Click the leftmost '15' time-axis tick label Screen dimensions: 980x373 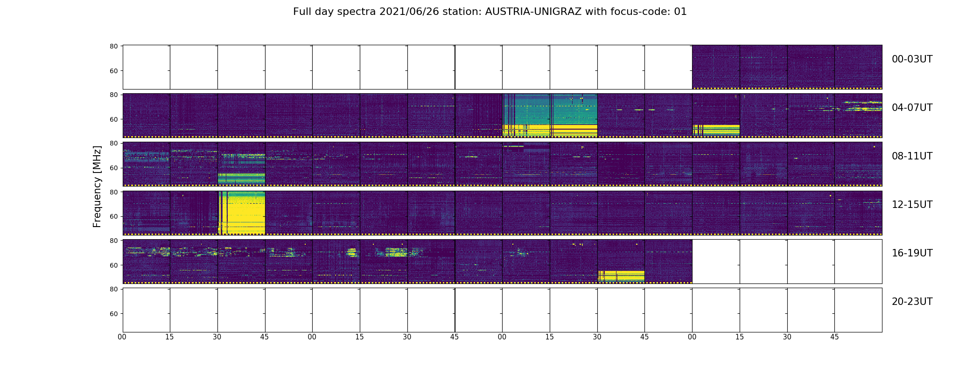(x=169, y=337)
